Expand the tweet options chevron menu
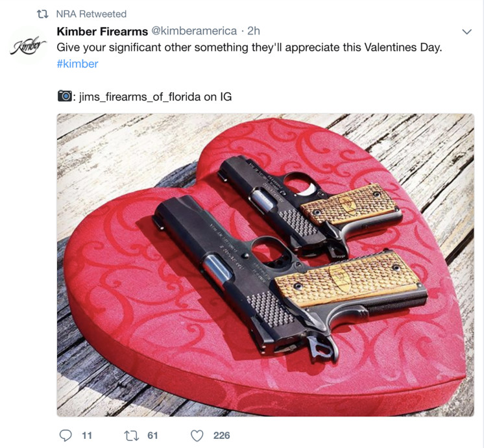484x448 pixels. 466,32
